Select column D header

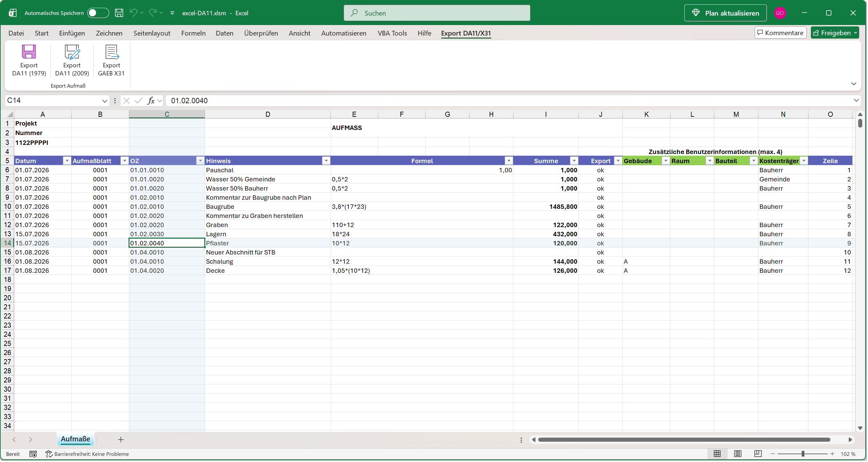coord(268,114)
